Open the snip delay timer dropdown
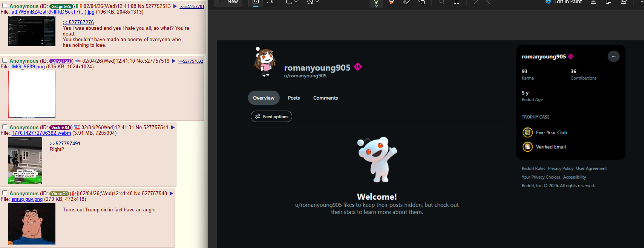 [x=313, y=2]
